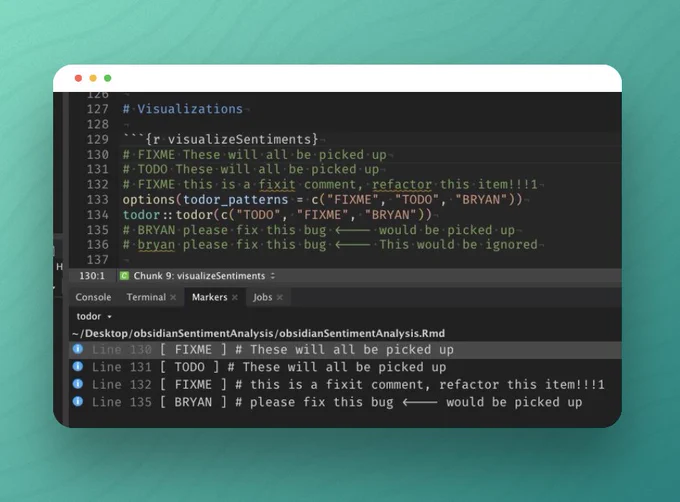Image resolution: width=680 pixels, height=502 pixels.
Task: Click the todor::todor call on line 134
Action: click(277, 215)
